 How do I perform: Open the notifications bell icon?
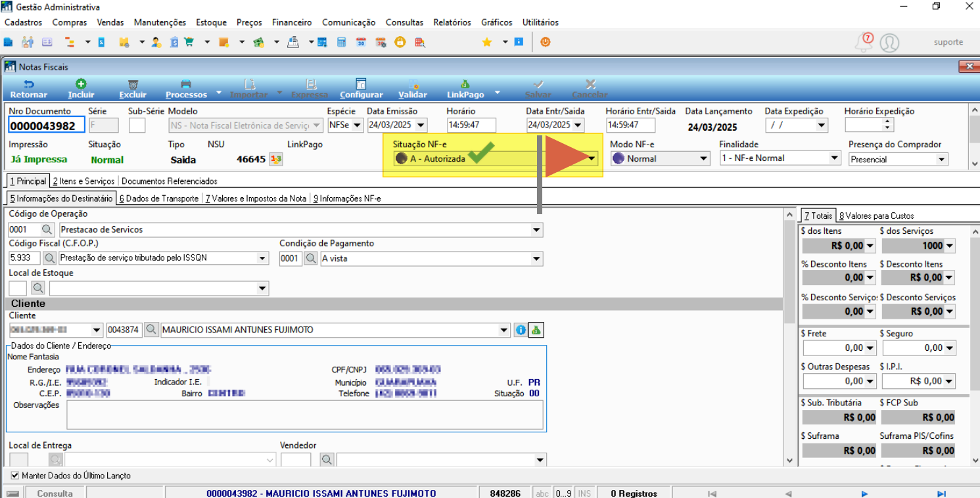point(863,43)
